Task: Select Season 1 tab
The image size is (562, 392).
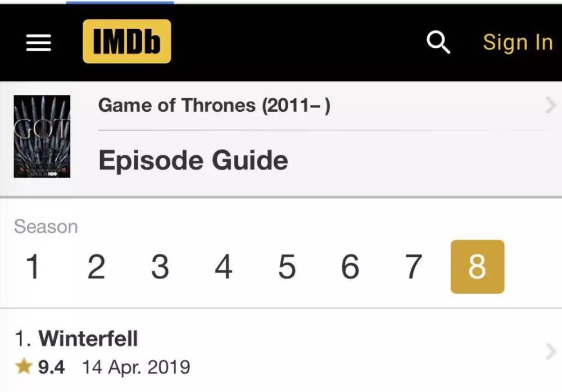Action: [x=33, y=267]
